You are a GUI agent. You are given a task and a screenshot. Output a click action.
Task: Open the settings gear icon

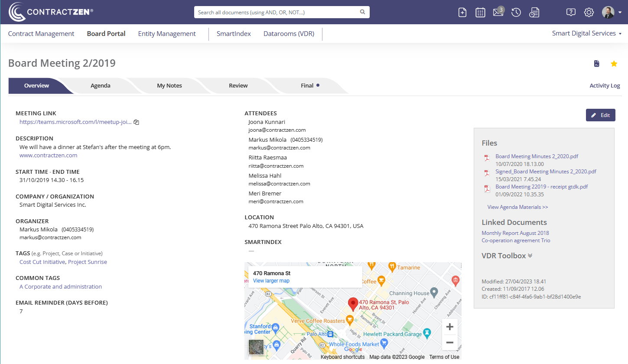pyautogui.click(x=589, y=13)
